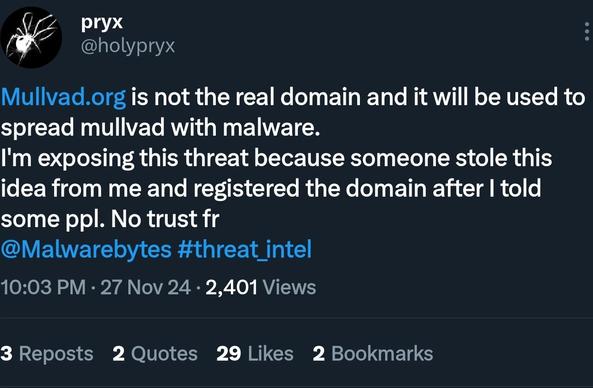Viewport: 593px width, 388px height.
Task: View the 2,401 Views analytics
Action: pyautogui.click(x=261, y=287)
